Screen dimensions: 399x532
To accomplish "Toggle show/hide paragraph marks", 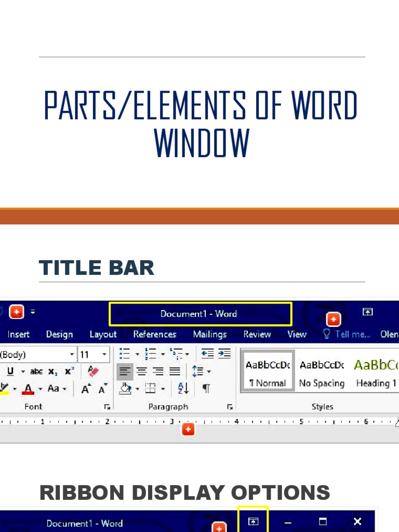I will pos(206,389).
